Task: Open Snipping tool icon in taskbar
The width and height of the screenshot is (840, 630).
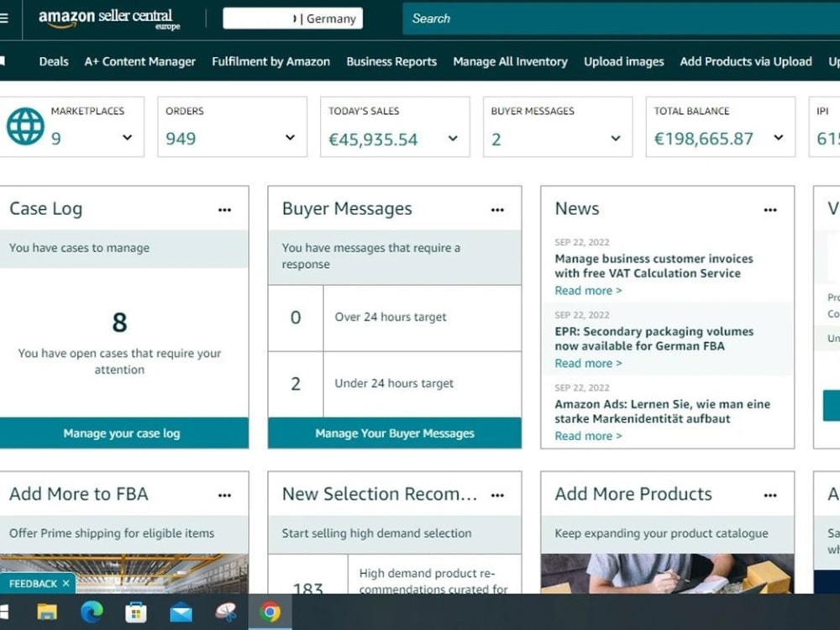Action: pos(225,612)
